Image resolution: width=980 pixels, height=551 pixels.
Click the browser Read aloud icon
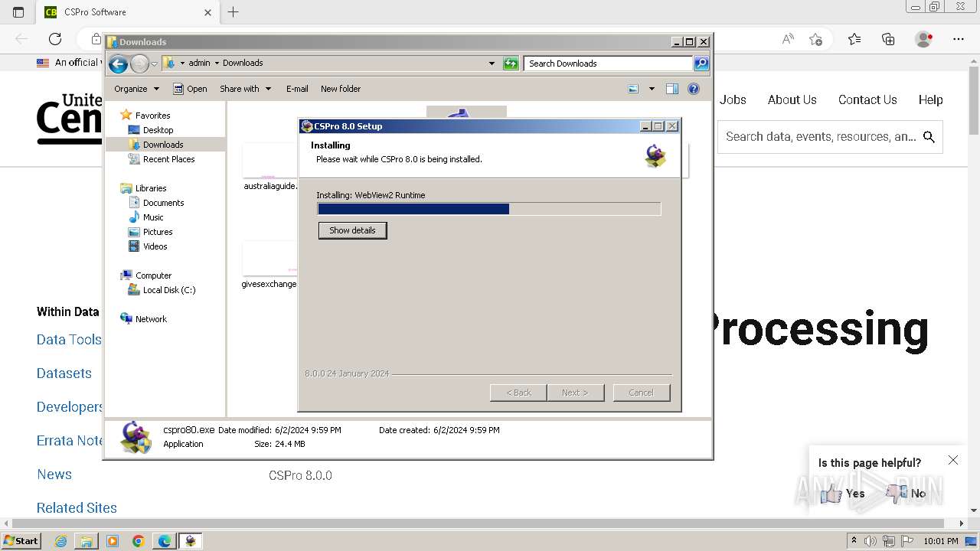coord(788,39)
